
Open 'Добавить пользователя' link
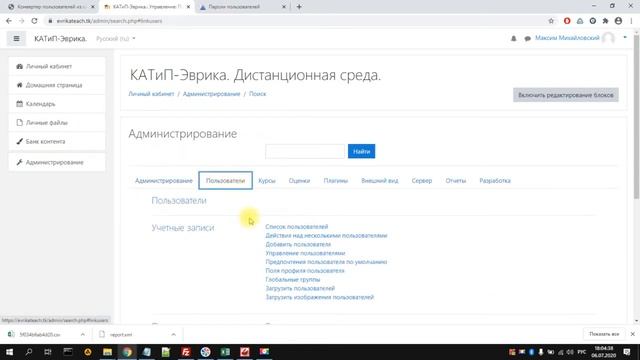coord(298,244)
